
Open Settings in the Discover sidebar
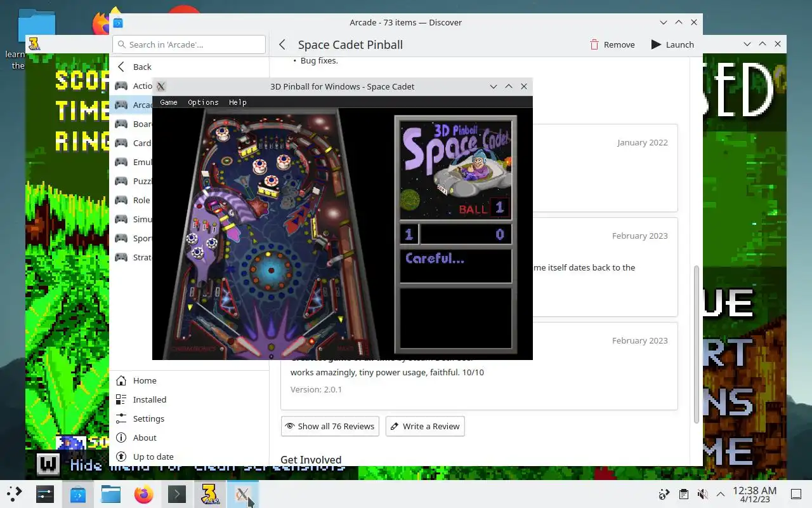(x=189, y=418)
